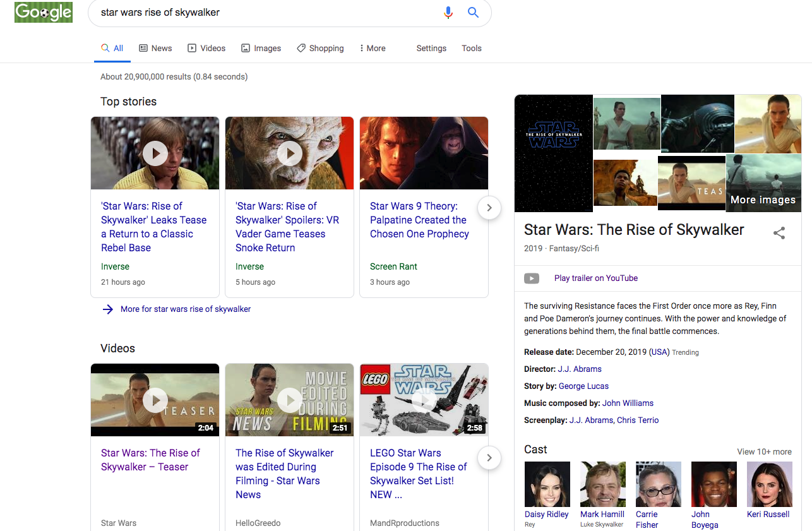
Task: Click the Google logo
Action: 43,12
